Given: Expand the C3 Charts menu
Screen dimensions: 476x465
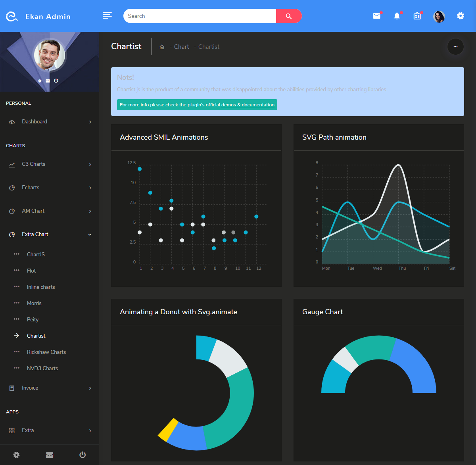Looking at the screenshot, I should click(x=36, y=164).
